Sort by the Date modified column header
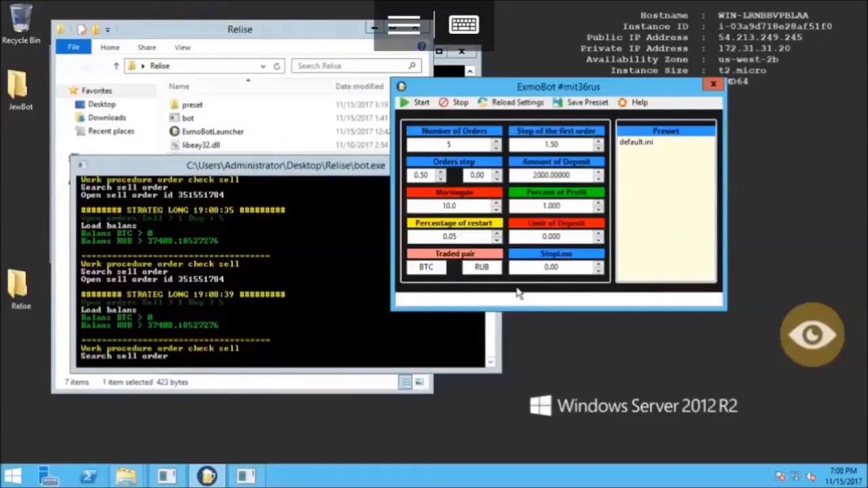The height and width of the screenshot is (488, 868). point(359,86)
